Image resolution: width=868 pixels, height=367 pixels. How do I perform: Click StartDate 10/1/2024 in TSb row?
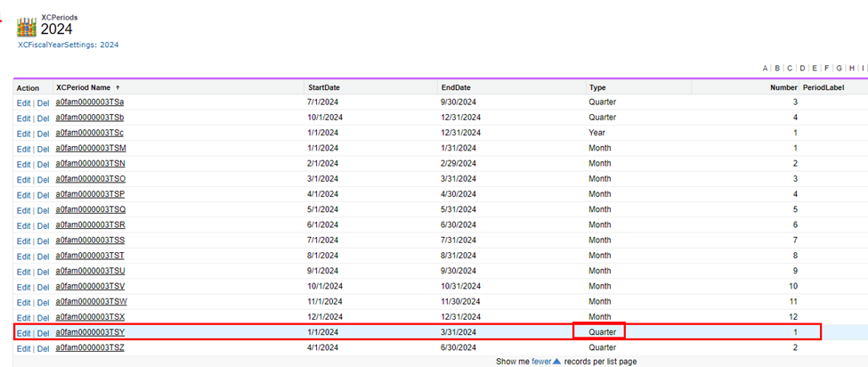326,118
